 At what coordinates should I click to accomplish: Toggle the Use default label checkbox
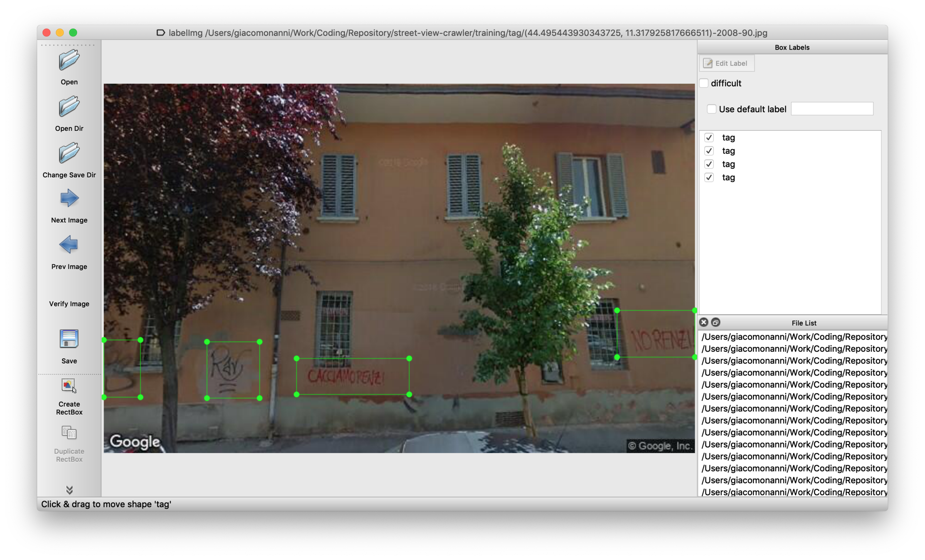click(x=711, y=109)
